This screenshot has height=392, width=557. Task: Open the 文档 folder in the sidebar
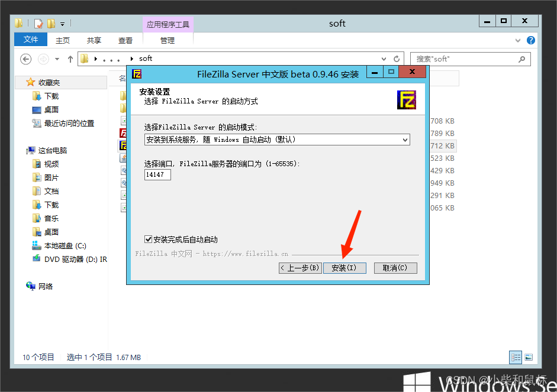51,191
